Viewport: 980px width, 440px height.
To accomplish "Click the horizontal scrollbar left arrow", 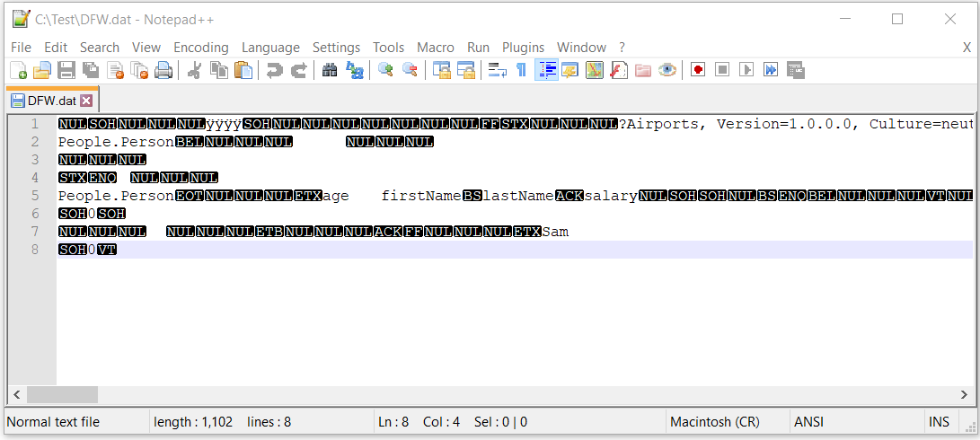I will click(16, 394).
